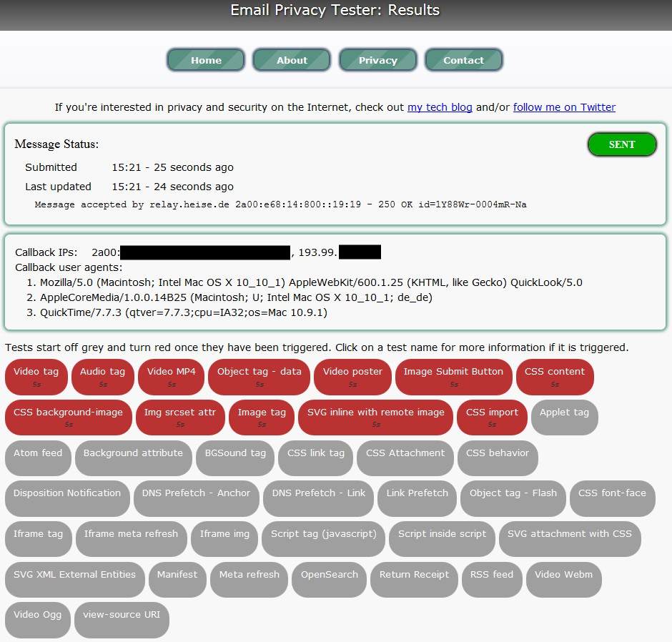
Task: Open the Privacy navigation button
Action: [x=377, y=60]
